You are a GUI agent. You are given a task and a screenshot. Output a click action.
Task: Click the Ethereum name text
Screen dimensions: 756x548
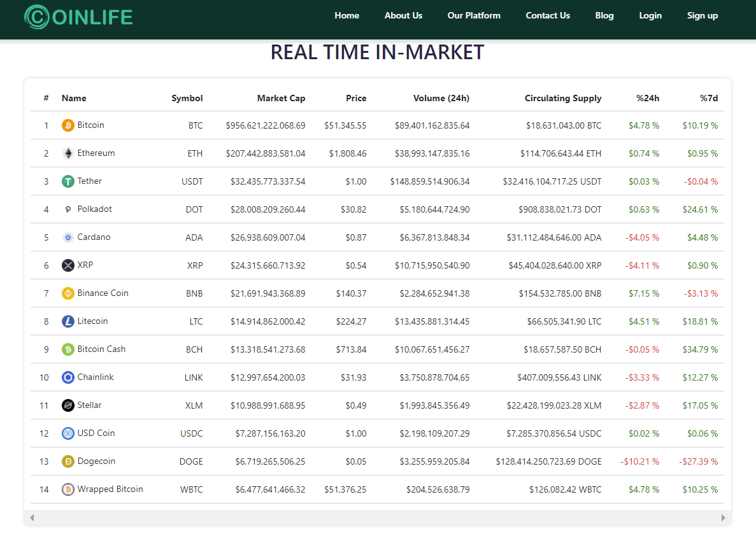(96, 153)
